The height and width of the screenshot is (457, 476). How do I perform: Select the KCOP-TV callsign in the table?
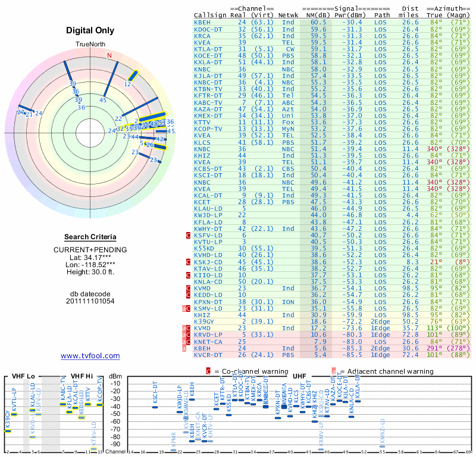point(208,129)
